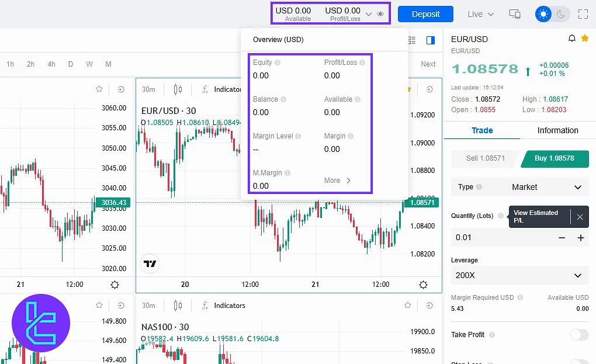
Task: Click the price alert bell icon
Action: pyautogui.click(x=572, y=39)
